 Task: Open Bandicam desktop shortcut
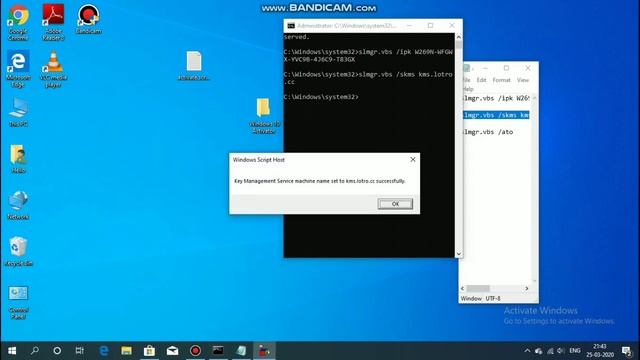[89, 19]
